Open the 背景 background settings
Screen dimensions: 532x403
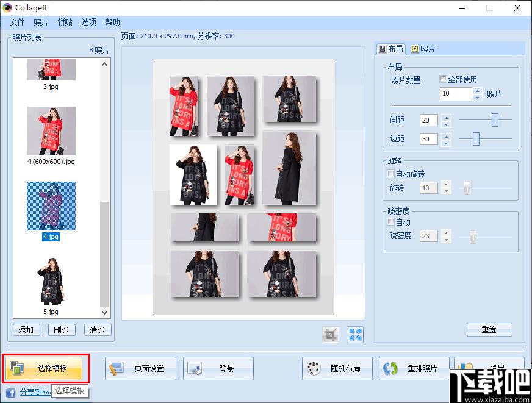[x=218, y=368]
